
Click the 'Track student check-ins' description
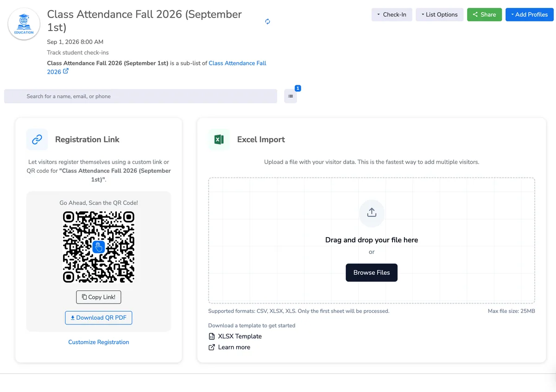click(x=78, y=52)
